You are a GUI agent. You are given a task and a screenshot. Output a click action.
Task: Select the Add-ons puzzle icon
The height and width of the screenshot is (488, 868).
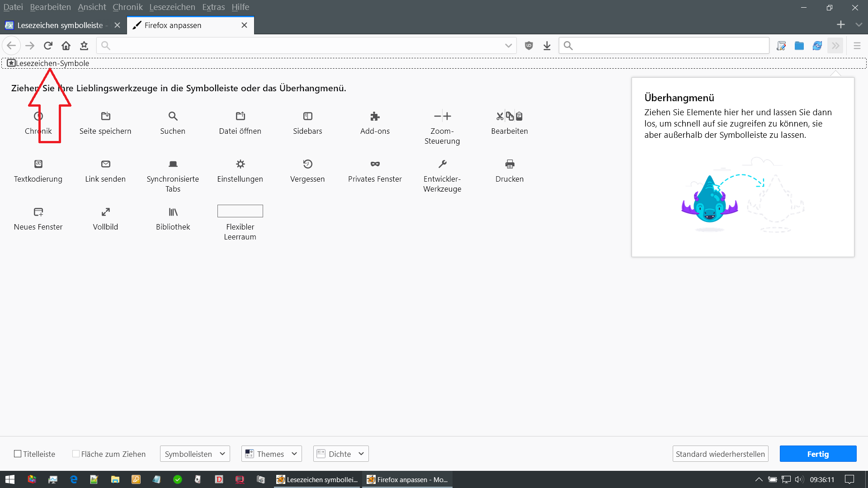pyautogui.click(x=375, y=116)
